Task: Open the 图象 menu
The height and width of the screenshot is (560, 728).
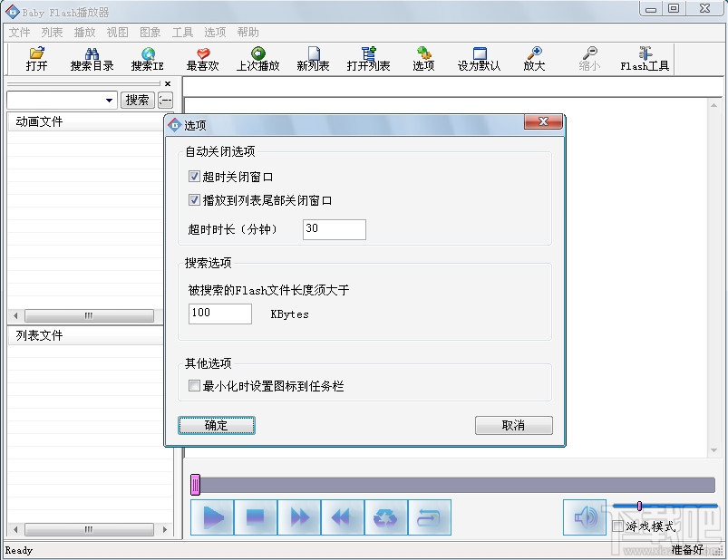Action: point(150,32)
